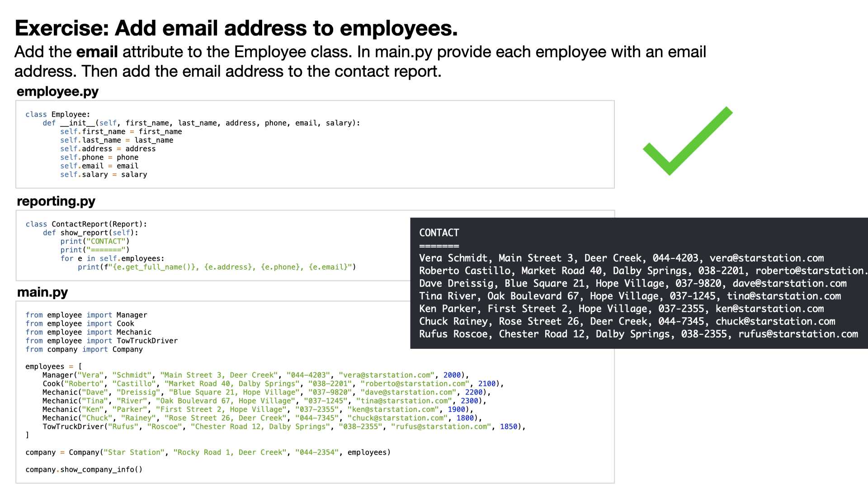Click the 'def __init__' line in employee.py
This screenshot has width=868, height=488.
click(x=202, y=123)
